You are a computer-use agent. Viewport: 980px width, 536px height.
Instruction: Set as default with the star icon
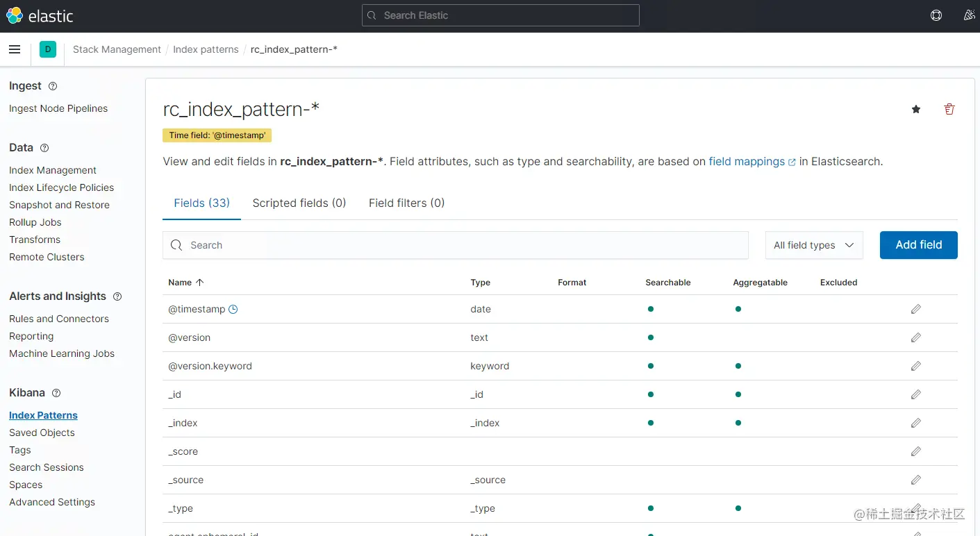click(x=916, y=109)
